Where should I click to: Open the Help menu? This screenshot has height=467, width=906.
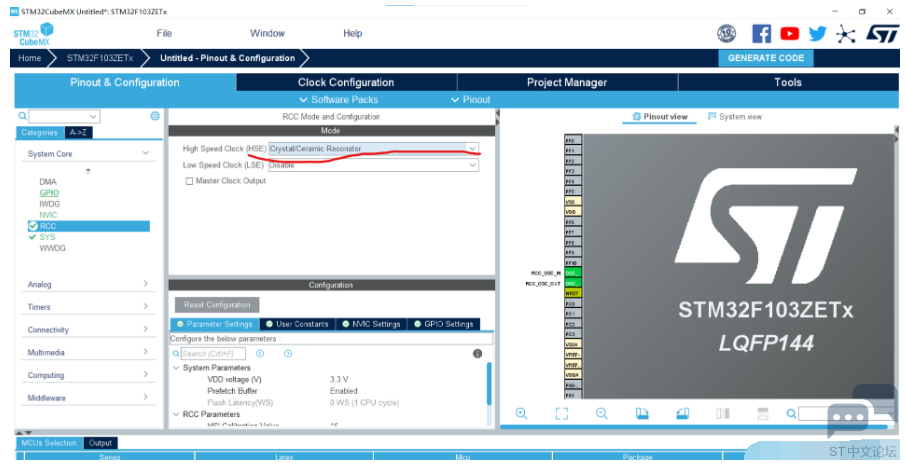coord(352,34)
